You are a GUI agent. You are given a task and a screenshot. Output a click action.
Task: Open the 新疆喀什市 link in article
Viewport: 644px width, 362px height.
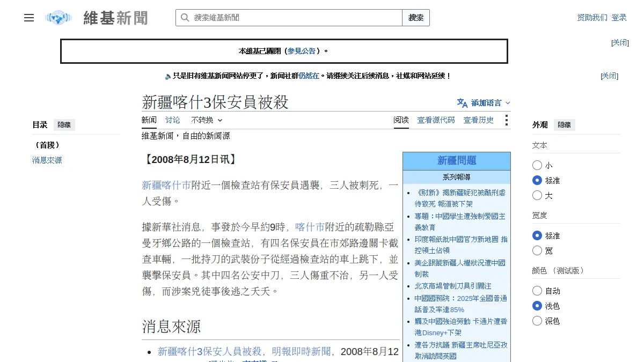coord(166,185)
